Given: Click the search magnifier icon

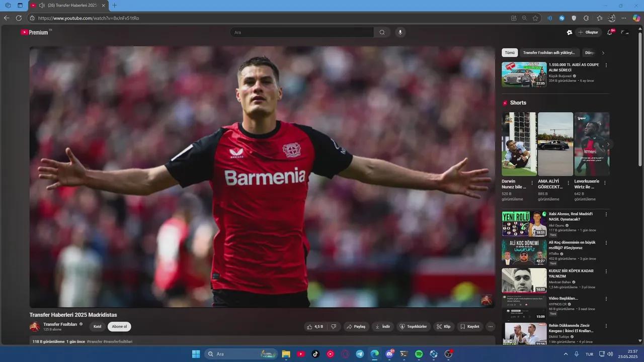Looking at the screenshot, I should coord(382,32).
